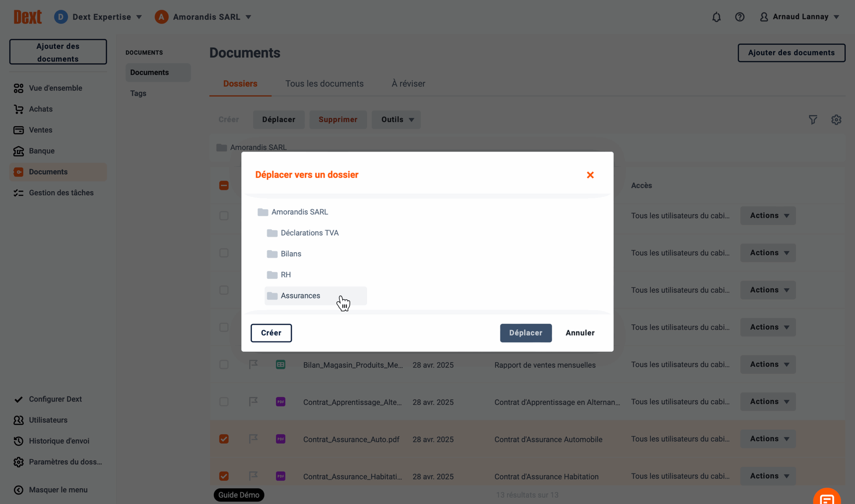
Task: Open Tags in the secondary panel
Action: (138, 93)
